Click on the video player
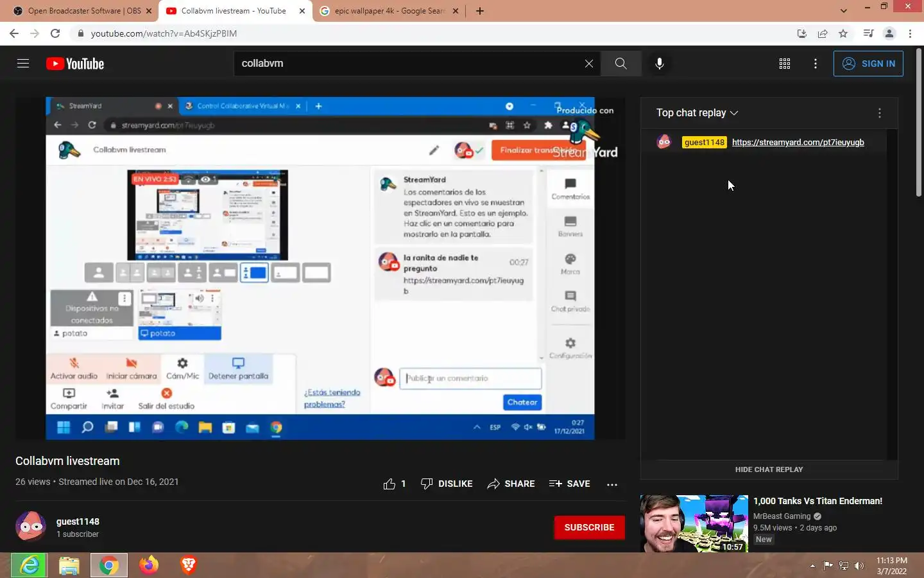The image size is (924, 578). pos(320,268)
